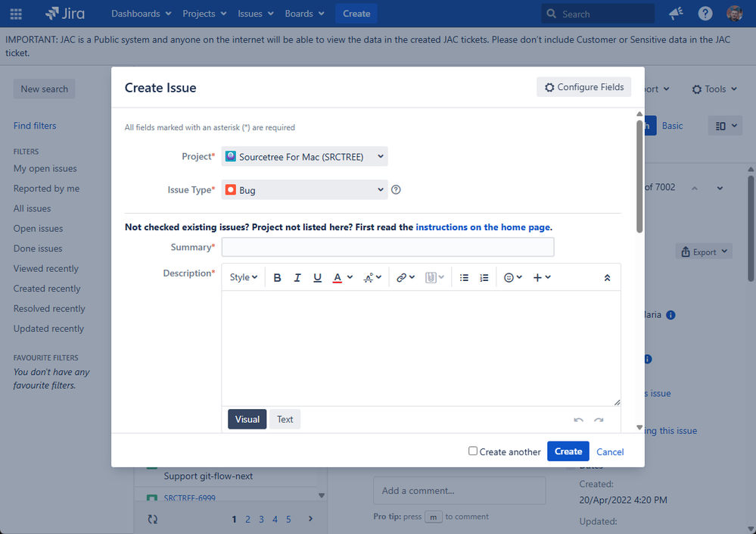
Task: Open the insert plus menu
Action: pyautogui.click(x=541, y=277)
